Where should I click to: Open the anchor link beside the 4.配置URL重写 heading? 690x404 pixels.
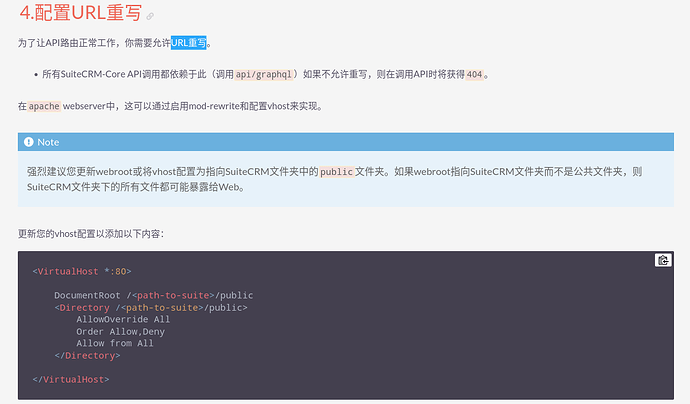(150, 16)
